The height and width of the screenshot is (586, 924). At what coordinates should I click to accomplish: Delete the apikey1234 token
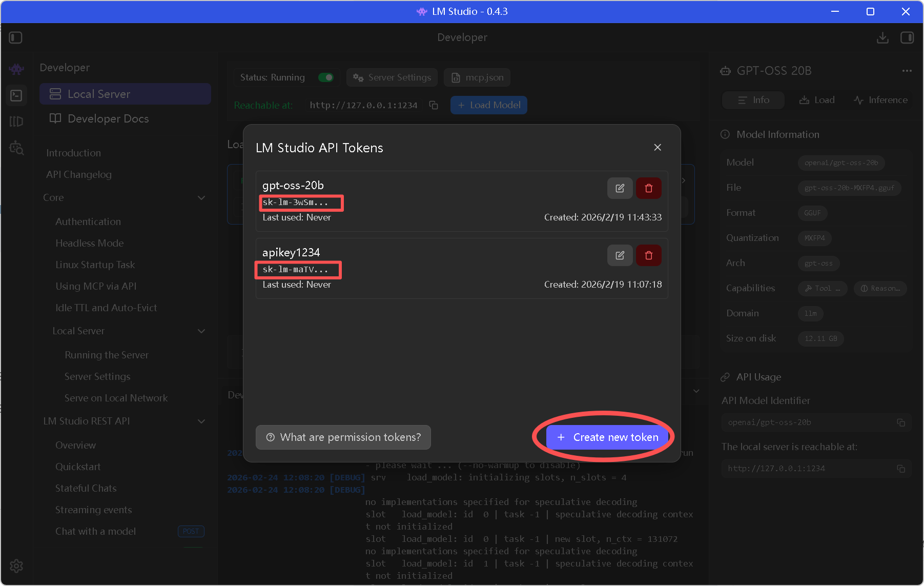(649, 255)
